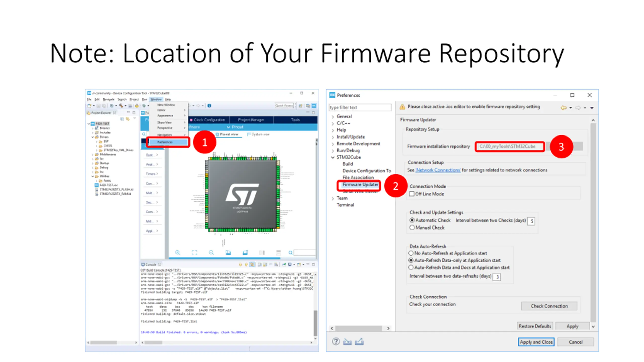Enable the Off Line Mode checkbox
Viewport: 644px width, 362px height.
coord(412,194)
